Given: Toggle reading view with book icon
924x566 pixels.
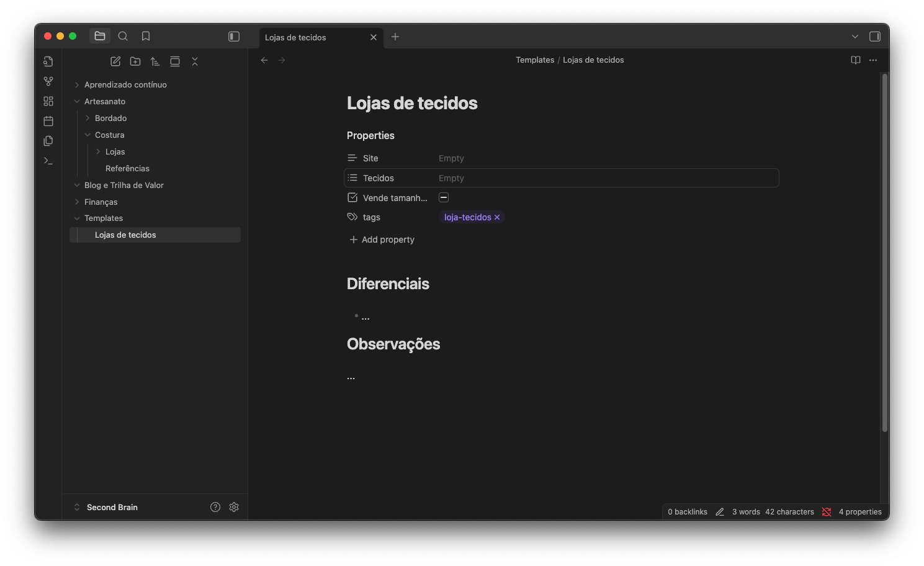Looking at the screenshot, I should click(856, 60).
